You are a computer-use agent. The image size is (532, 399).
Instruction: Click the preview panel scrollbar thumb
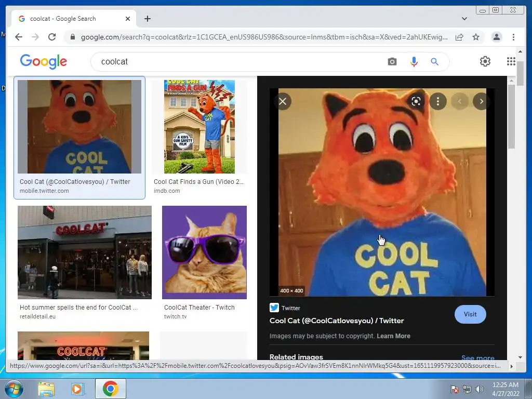pyautogui.click(x=511, y=117)
